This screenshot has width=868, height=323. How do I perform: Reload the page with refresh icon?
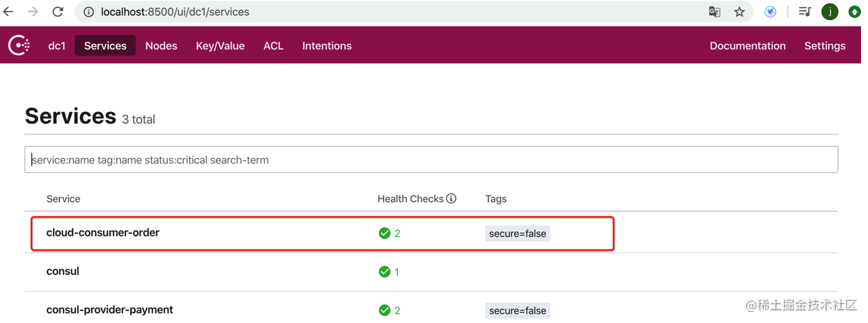pos(58,12)
